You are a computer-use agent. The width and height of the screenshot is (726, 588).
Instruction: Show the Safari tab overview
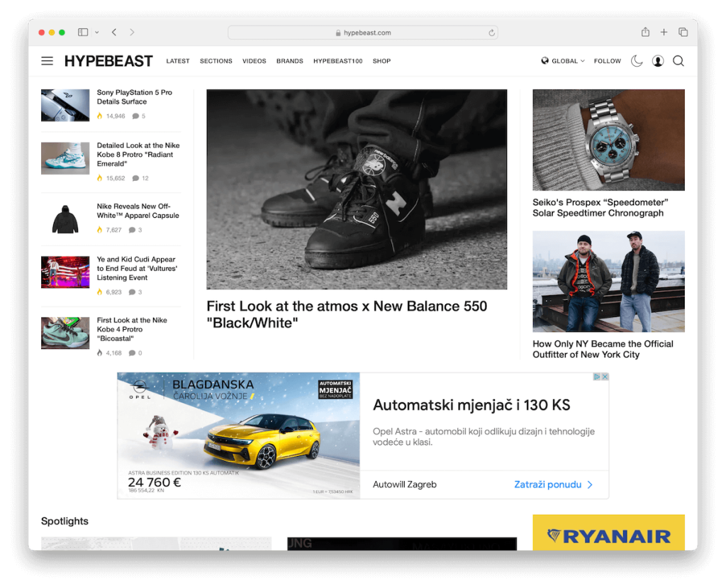683,32
